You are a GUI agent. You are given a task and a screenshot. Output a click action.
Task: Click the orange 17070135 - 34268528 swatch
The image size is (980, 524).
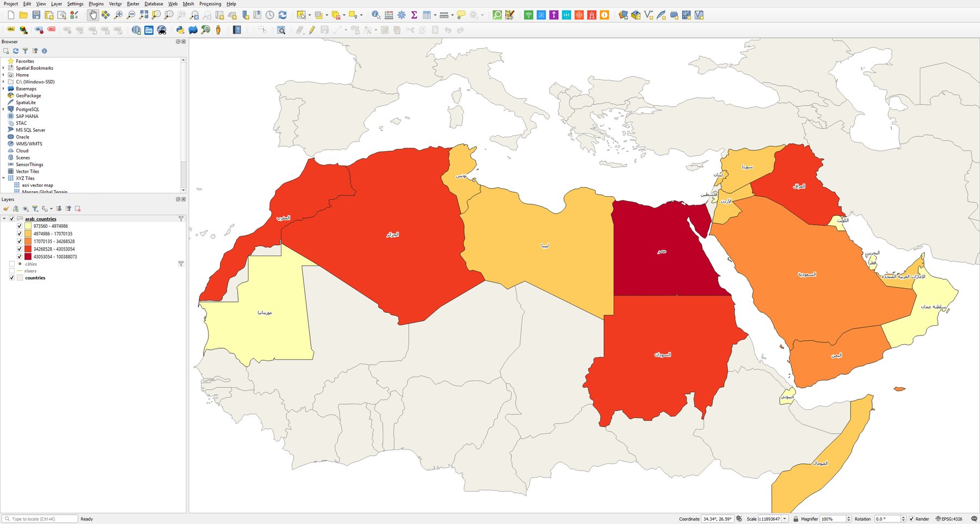pos(28,241)
